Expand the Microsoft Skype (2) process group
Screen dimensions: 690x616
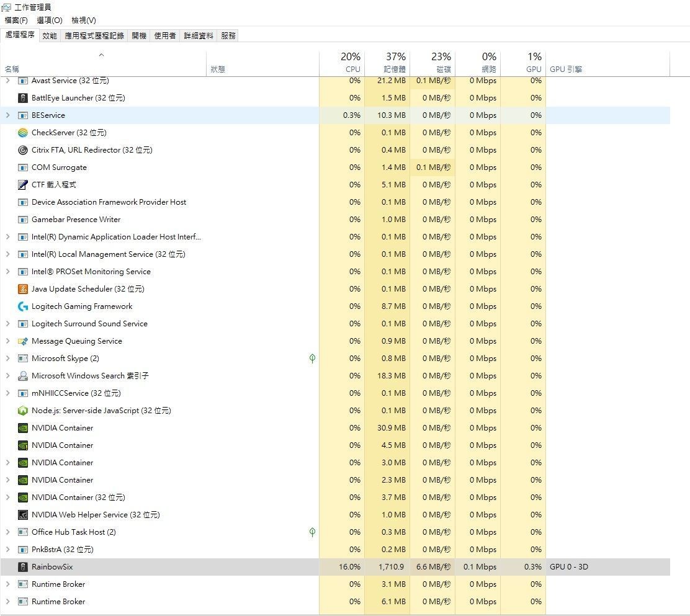point(7,359)
